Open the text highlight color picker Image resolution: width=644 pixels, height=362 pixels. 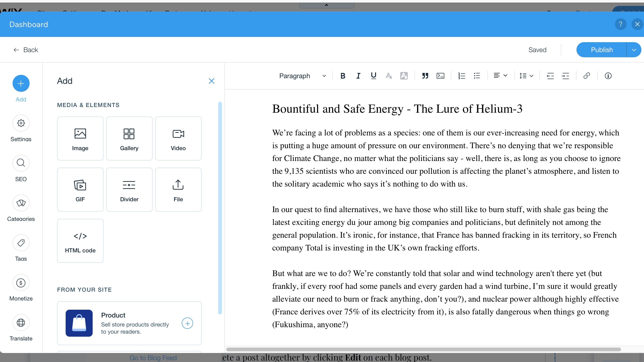coord(404,76)
